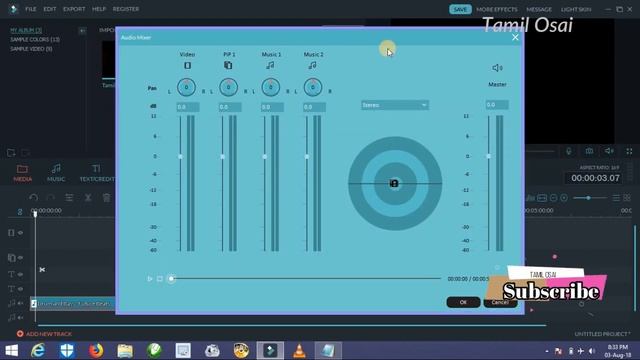Open the EXPORT menu

coord(74,9)
